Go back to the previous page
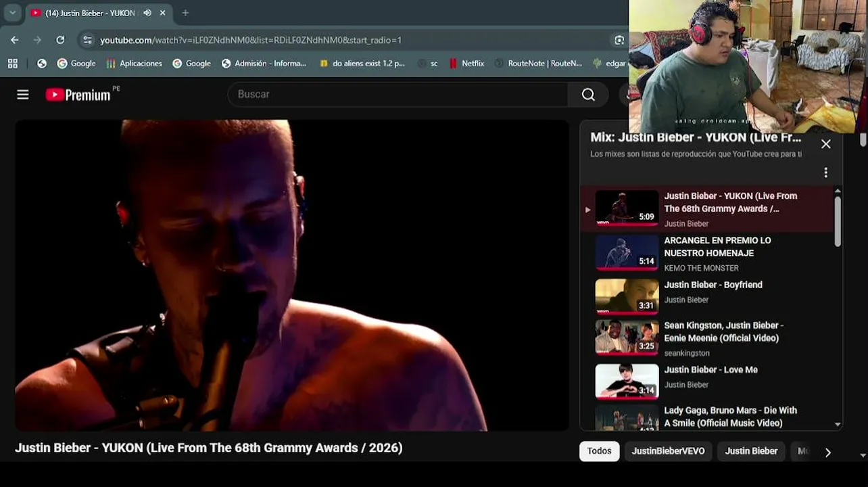Viewport: 868px width, 487px height. [x=15, y=40]
